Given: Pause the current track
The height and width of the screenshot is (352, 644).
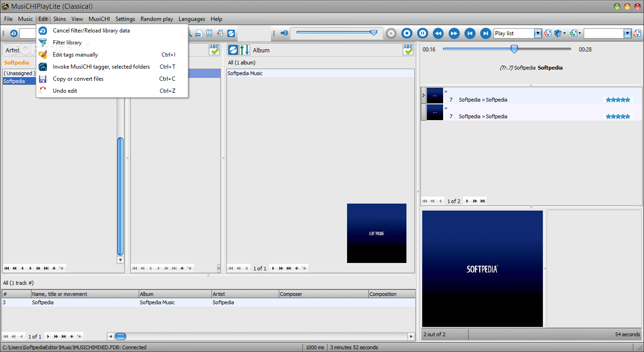Looking at the screenshot, I should (x=423, y=33).
